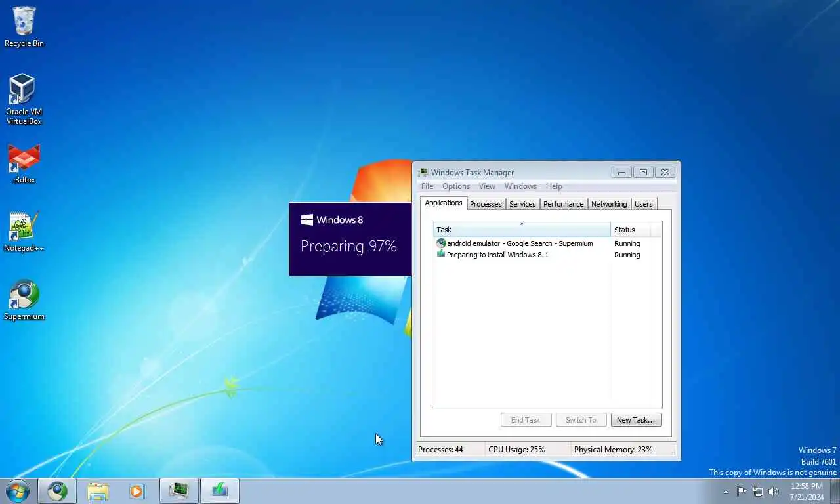Click Supermium icon in the task list
Image resolution: width=840 pixels, height=504 pixels.
[441, 243]
